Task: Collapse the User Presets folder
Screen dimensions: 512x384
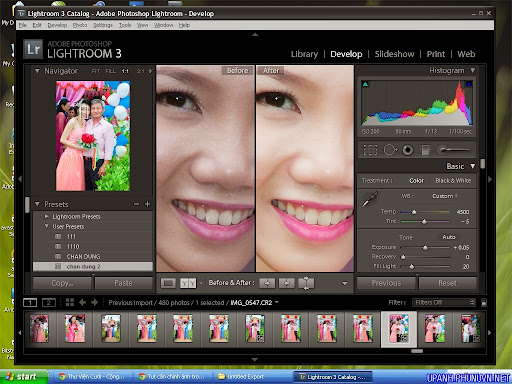Action: 47,226
